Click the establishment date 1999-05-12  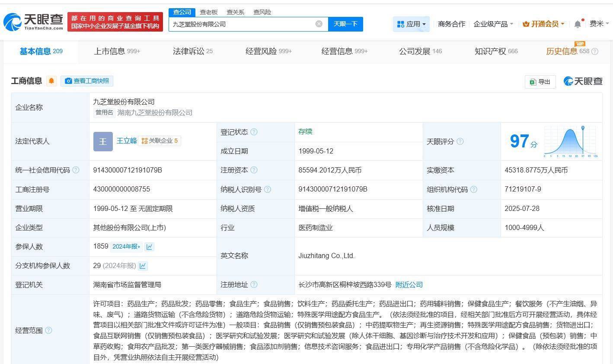click(x=316, y=151)
